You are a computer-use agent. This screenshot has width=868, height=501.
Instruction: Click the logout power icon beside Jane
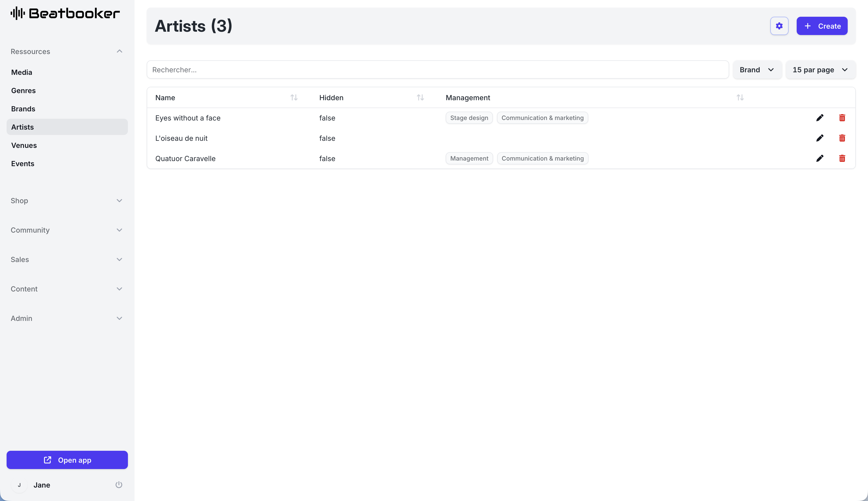(x=119, y=485)
